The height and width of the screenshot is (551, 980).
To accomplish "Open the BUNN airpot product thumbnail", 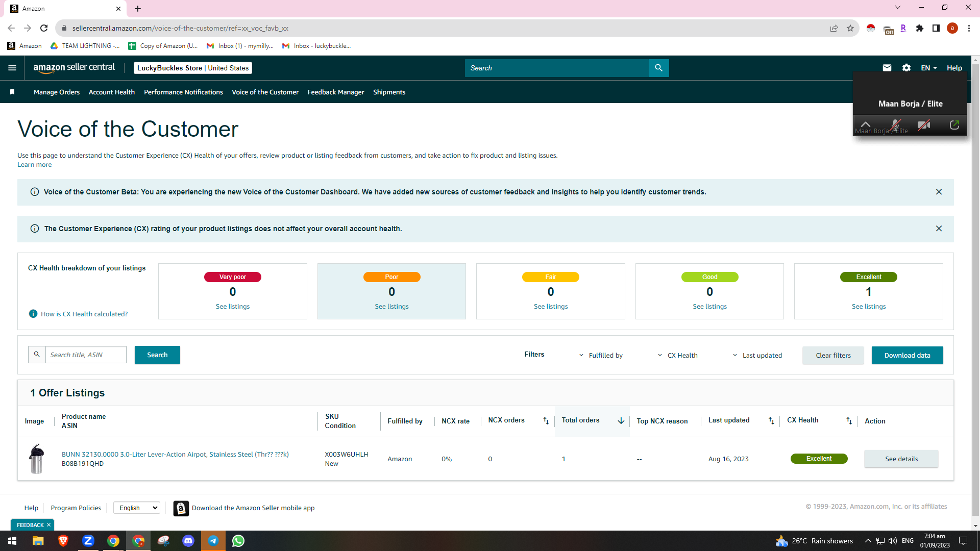I will tap(37, 459).
